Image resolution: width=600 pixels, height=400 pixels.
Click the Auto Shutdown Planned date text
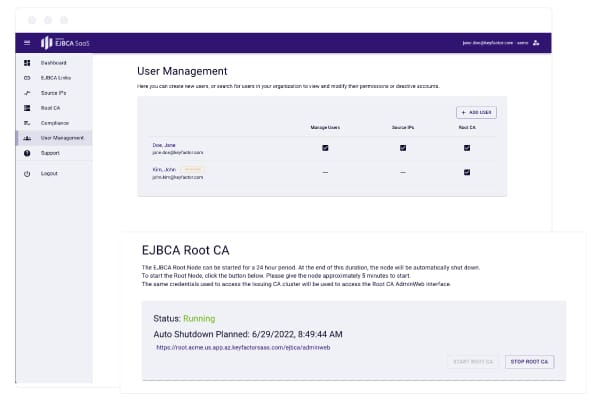(248, 334)
